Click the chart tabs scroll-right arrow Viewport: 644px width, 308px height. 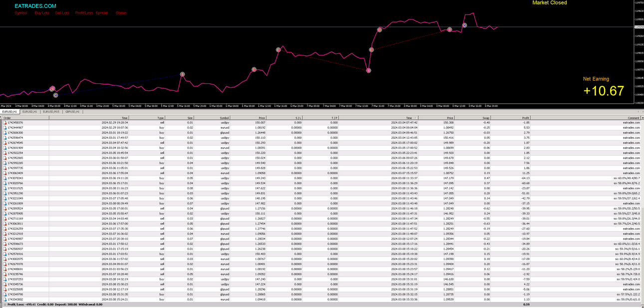pos(642,112)
